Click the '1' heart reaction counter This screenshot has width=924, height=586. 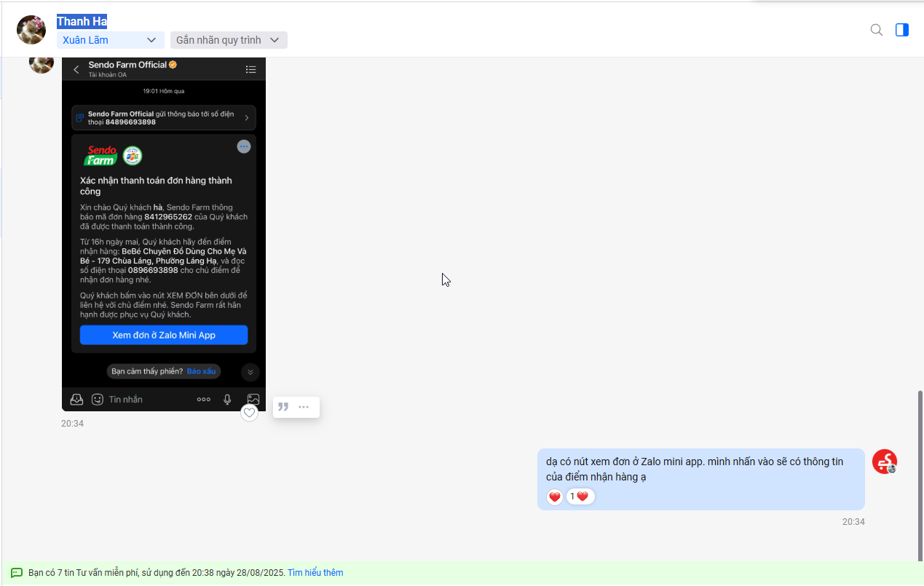point(580,496)
